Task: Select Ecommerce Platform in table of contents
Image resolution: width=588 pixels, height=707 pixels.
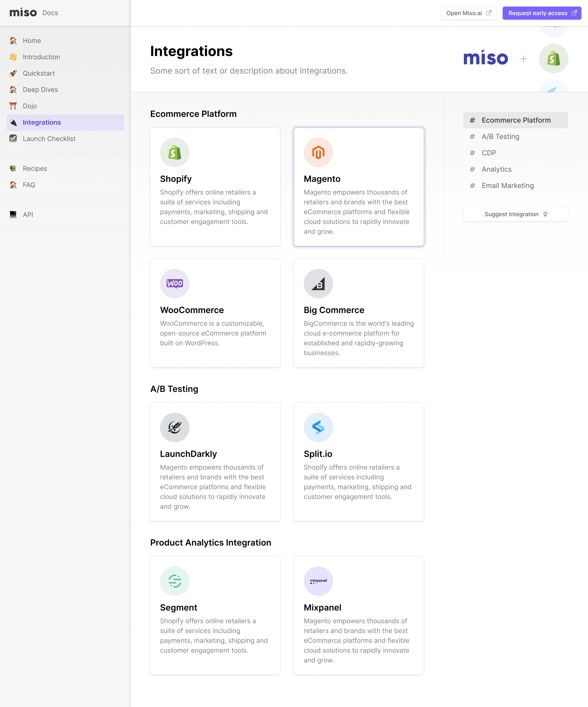Action: tap(515, 120)
